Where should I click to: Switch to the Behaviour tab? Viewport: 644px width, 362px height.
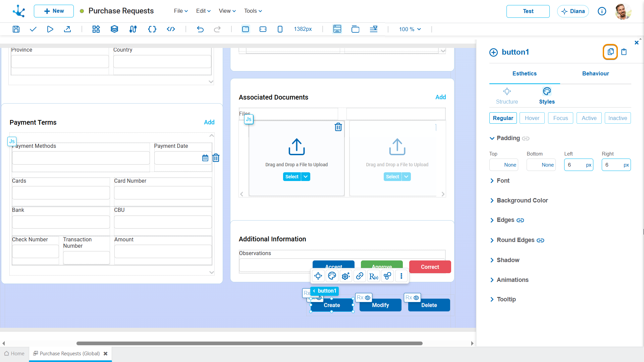click(x=595, y=73)
